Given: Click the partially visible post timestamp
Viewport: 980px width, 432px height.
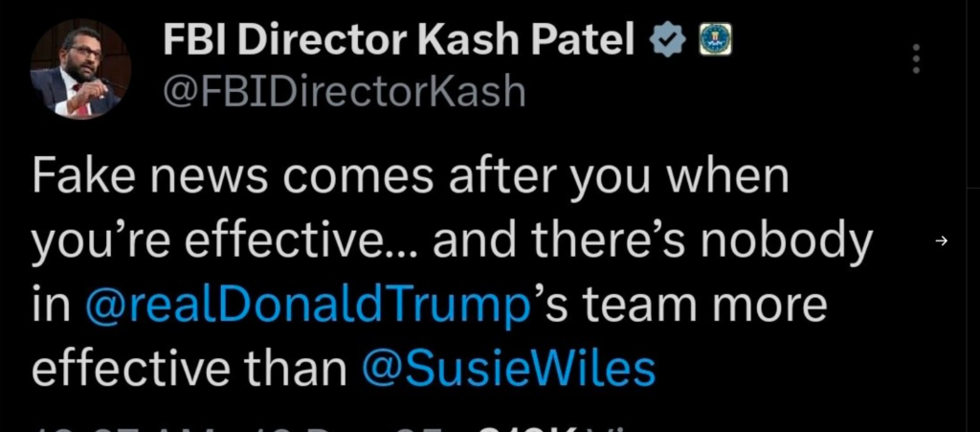Looking at the screenshot, I should coord(239,424).
